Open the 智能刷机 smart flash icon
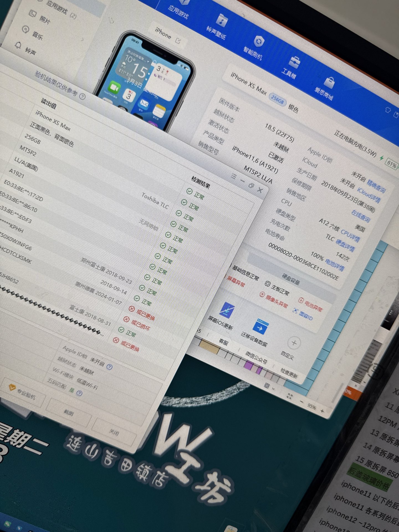 point(258,42)
